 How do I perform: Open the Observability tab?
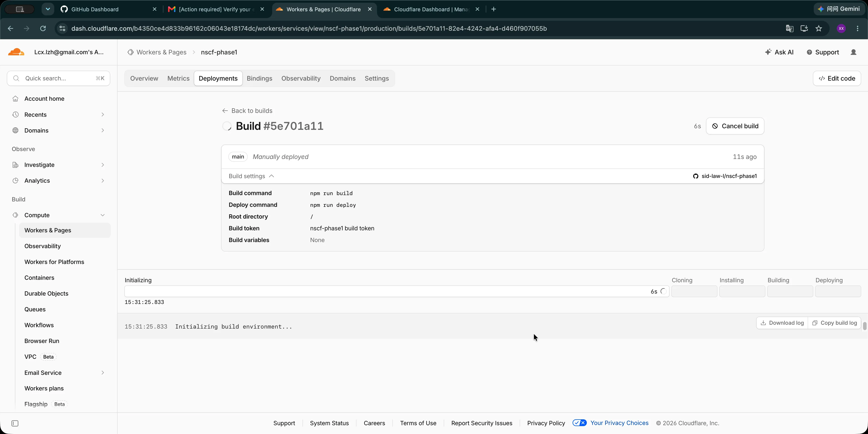[301, 78]
